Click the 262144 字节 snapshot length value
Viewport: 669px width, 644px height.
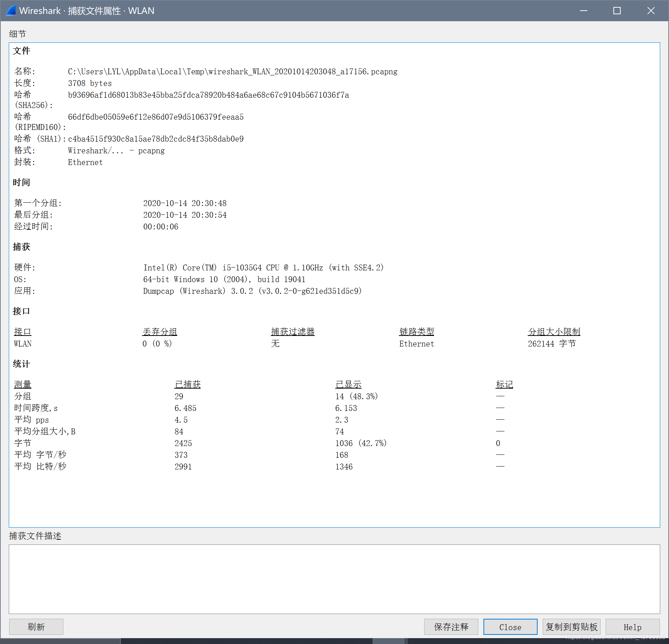click(552, 344)
